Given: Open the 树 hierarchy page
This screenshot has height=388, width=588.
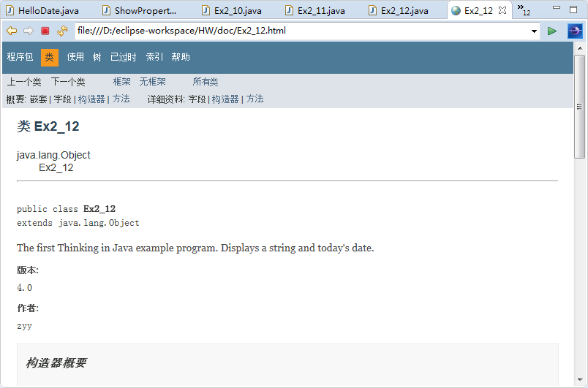Looking at the screenshot, I should click(97, 57).
